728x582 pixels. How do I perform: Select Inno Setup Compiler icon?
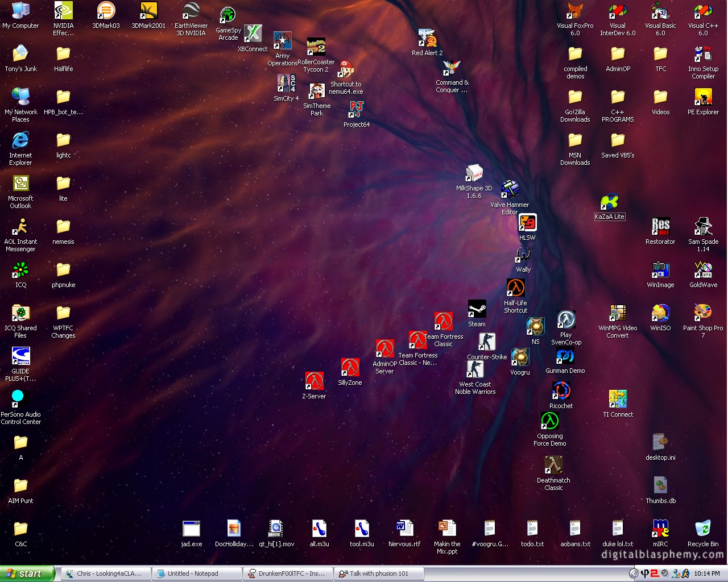[703, 62]
